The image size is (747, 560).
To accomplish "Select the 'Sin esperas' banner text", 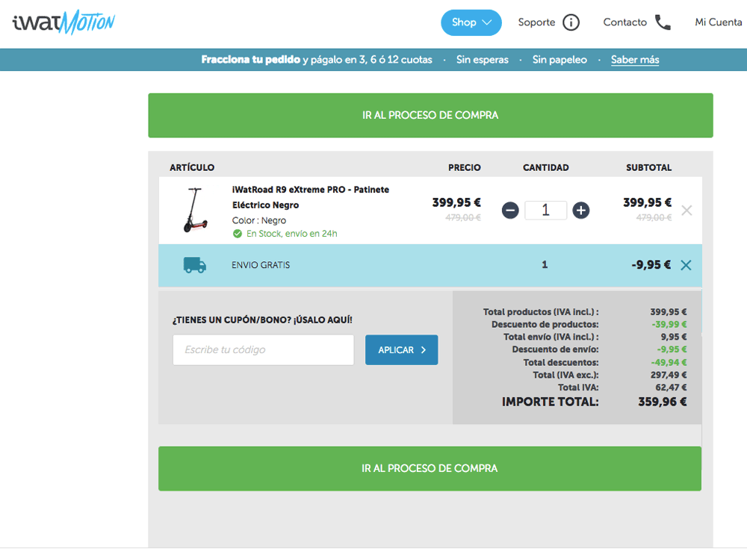I will pos(482,60).
